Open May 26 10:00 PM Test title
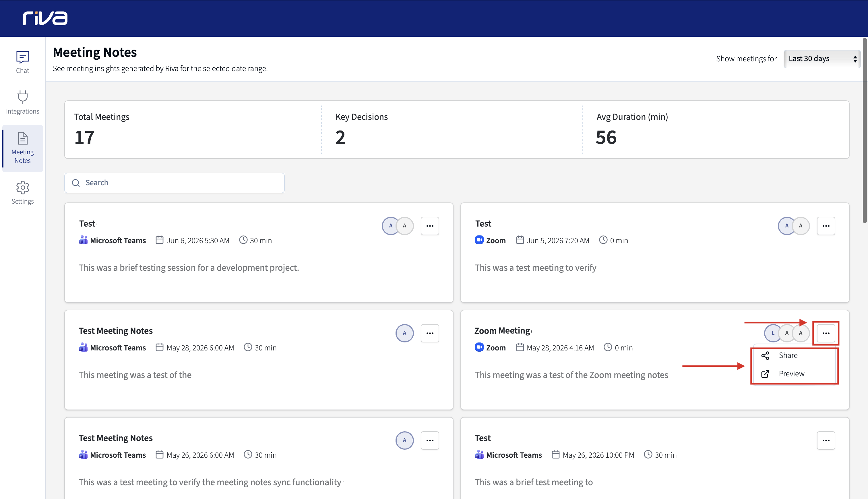The width and height of the screenshot is (868, 499). (483, 438)
